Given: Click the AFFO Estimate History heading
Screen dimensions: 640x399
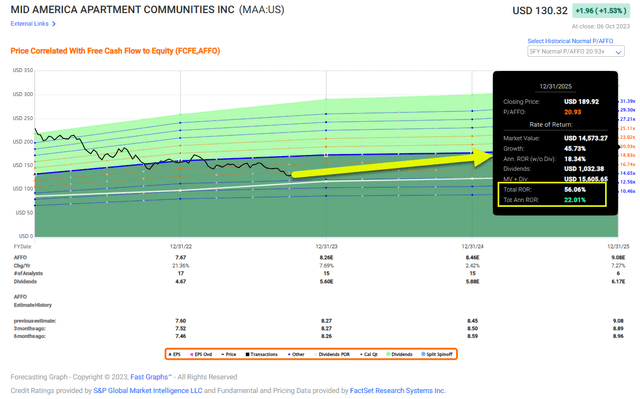Looking at the screenshot, I should [x=33, y=301].
